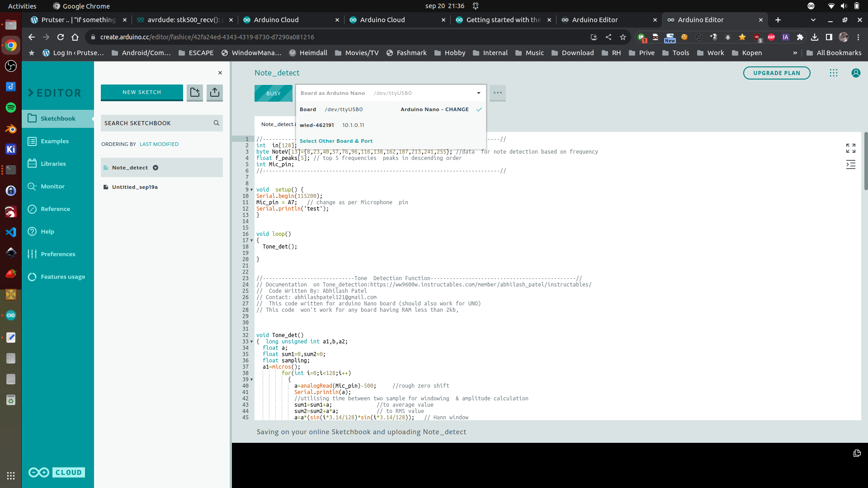Switch to the Getting started browser tab
This screenshot has height=488, width=868.
click(x=503, y=20)
